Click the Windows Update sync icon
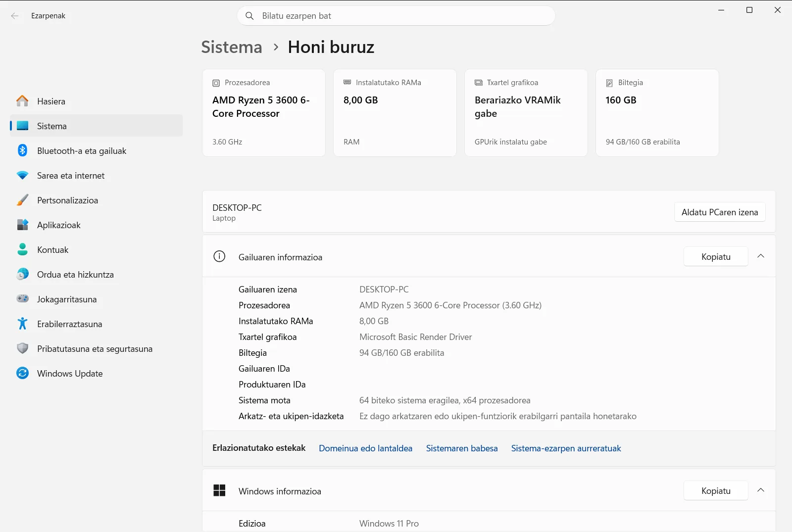 (22, 373)
